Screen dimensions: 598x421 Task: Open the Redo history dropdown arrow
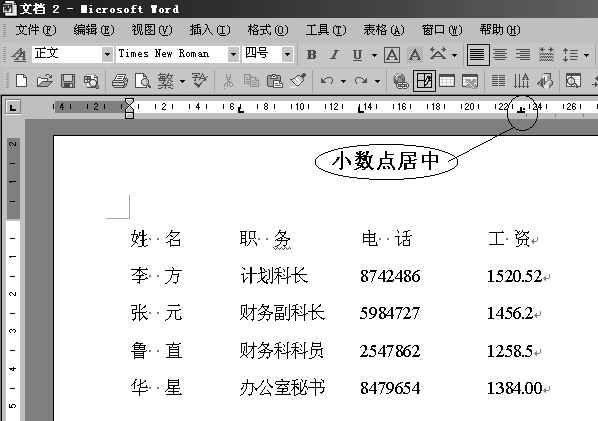378,82
